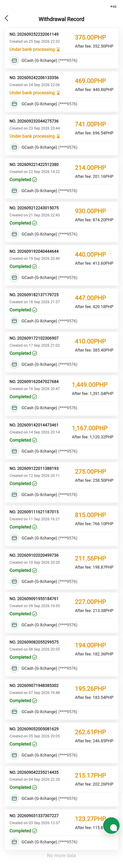Viewport: 123px width, 868px height.
Task: Click hourglass icon on 741.00PHP withdrawal
Action: click(58, 137)
